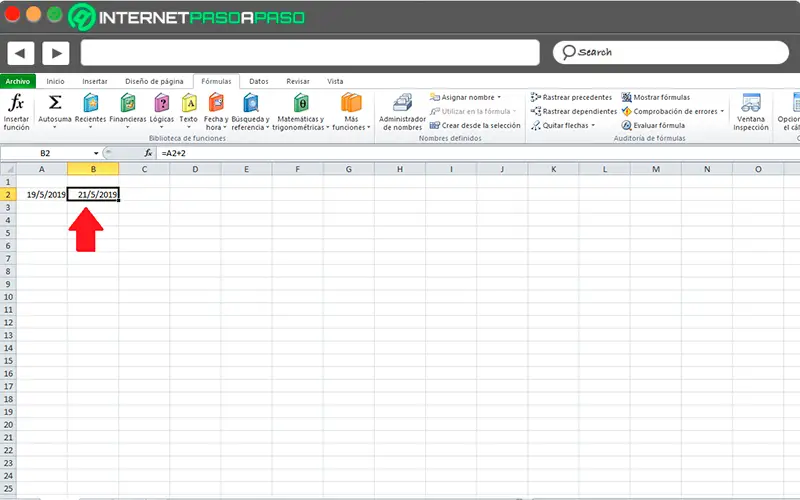Select cell B2 with 21/5/2019
800x500 pixels.
pyautogui.click(x=93, y=194)
